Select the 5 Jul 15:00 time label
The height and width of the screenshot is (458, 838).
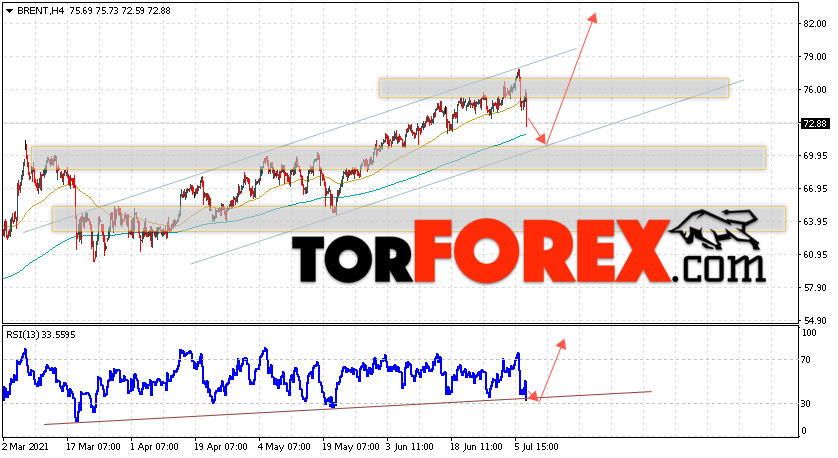[x=537, y=447]
